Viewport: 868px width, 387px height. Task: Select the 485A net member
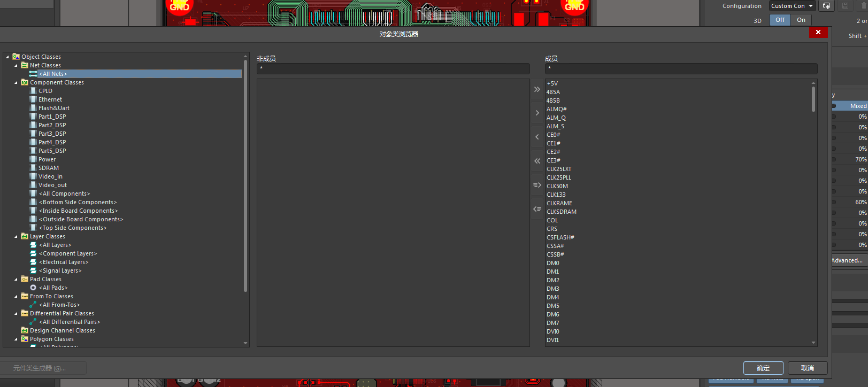coord(553,92)
